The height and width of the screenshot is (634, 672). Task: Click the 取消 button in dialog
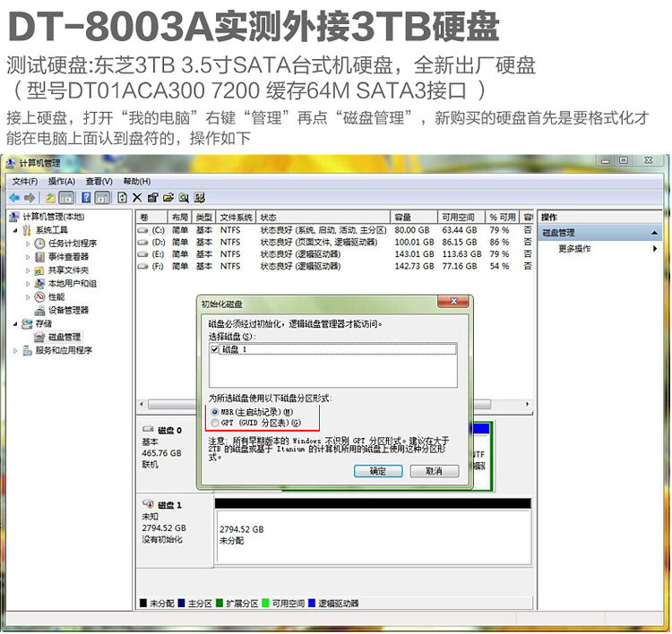[435, 471]
